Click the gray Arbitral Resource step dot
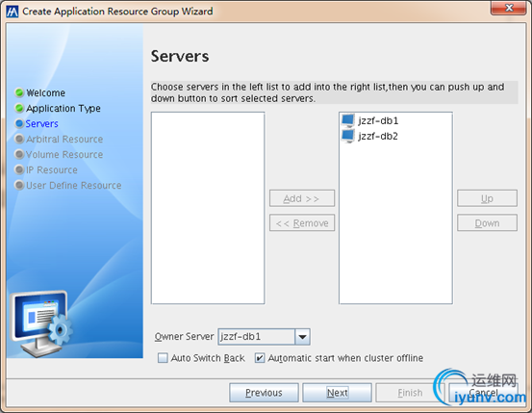 pos(19,139)
